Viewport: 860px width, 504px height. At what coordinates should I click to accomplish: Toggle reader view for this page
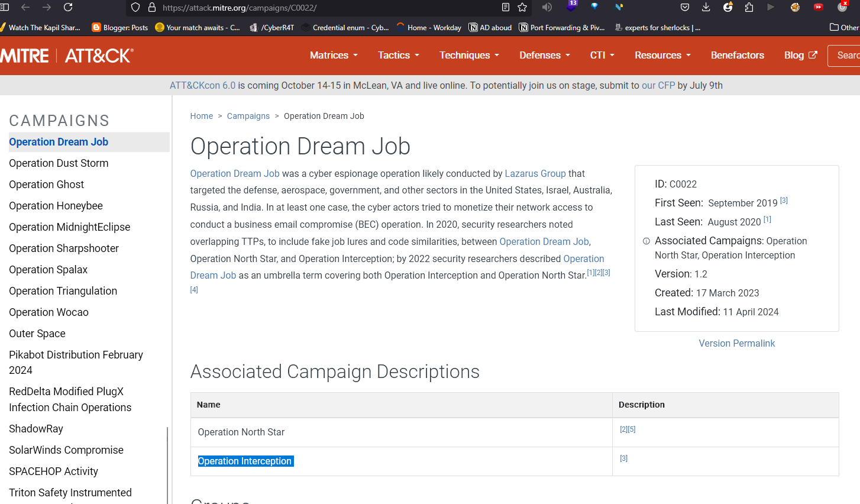click(506, 8)
